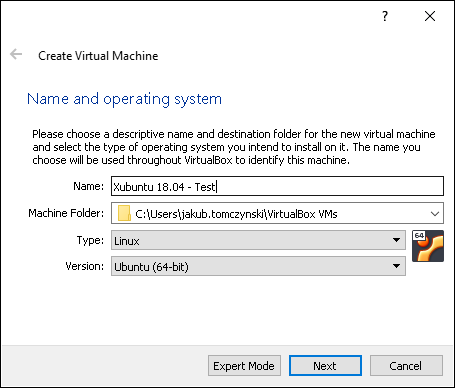Image resolution: width=455 pixels, height=388 pixels.
Task: Open the Version dropdown showing Ubuntu (64-bit)
Action: click(x=258, y=266)
